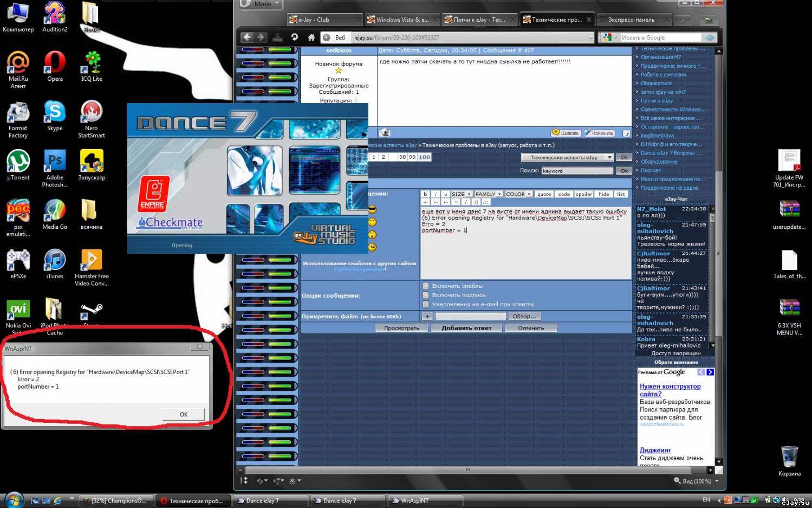Image resolution: width=812 pixels, height=508 pixels.
Task: Open the ICQ Lite desktop shortcut
Action: click(92, 67)
